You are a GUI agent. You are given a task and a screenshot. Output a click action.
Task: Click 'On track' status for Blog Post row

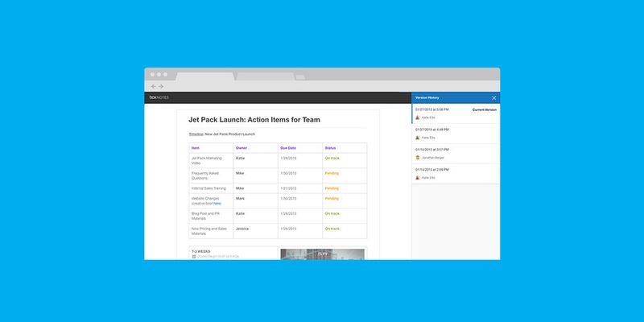pos(332,213)
